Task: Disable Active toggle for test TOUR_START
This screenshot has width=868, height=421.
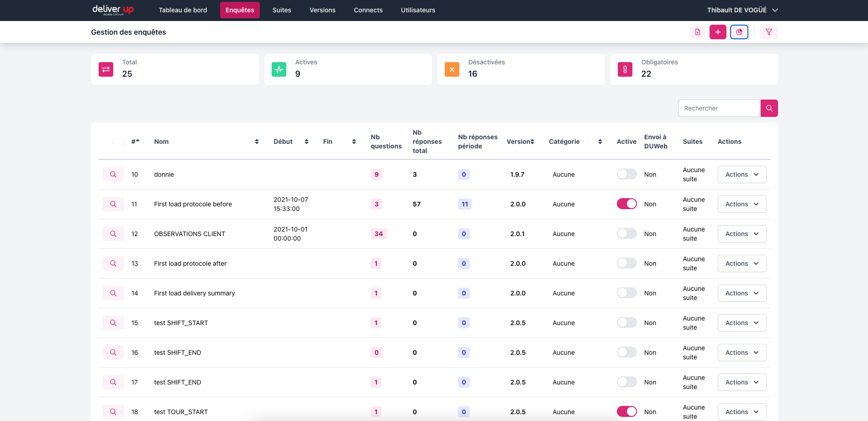Action: [626, 411]
